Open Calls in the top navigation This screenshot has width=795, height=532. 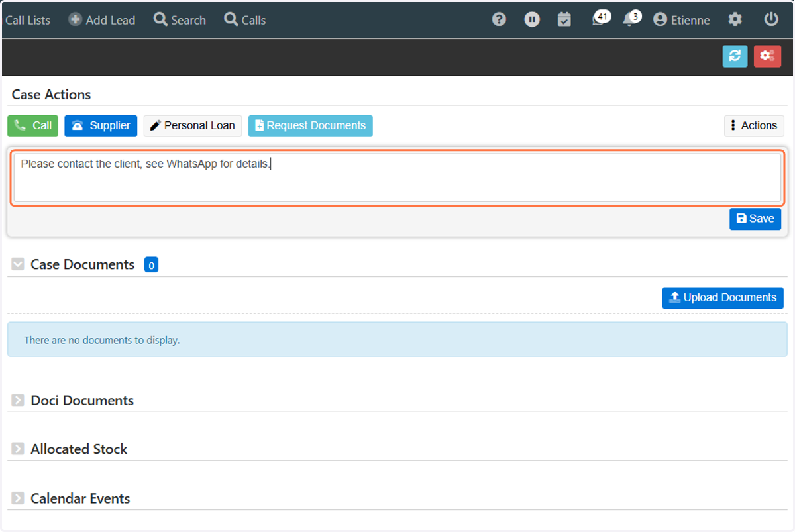pyautogui.click(x=245, y=20)
